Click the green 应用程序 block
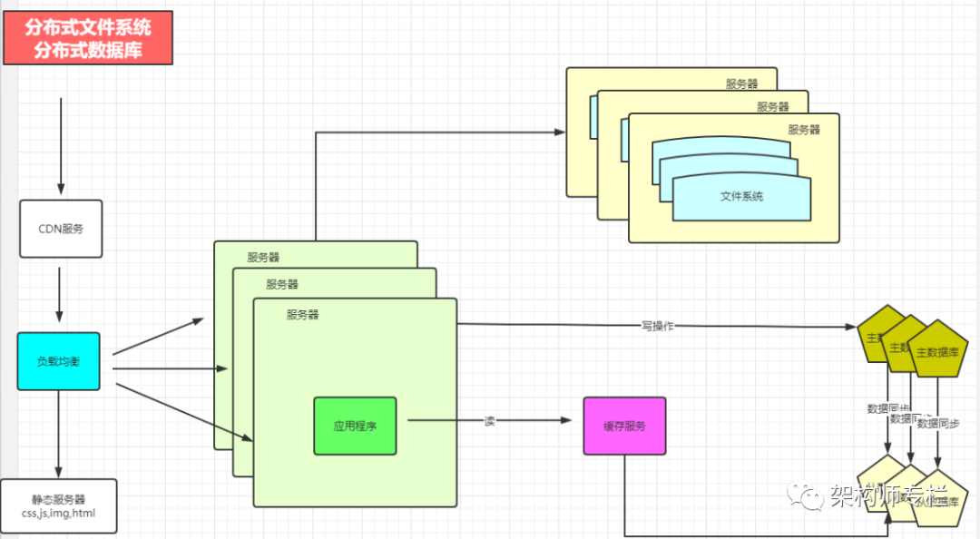The width and height of the screenshot is (980, 539). 355,426
